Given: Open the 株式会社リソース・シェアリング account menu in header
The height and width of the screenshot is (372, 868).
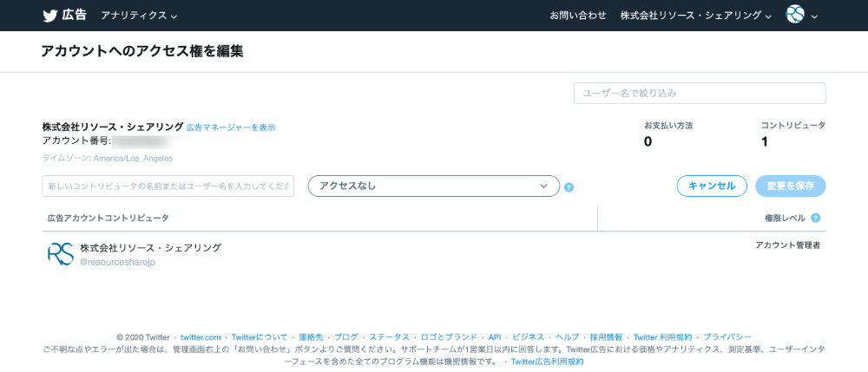Looking at the screenshot, I should (696, 16).
